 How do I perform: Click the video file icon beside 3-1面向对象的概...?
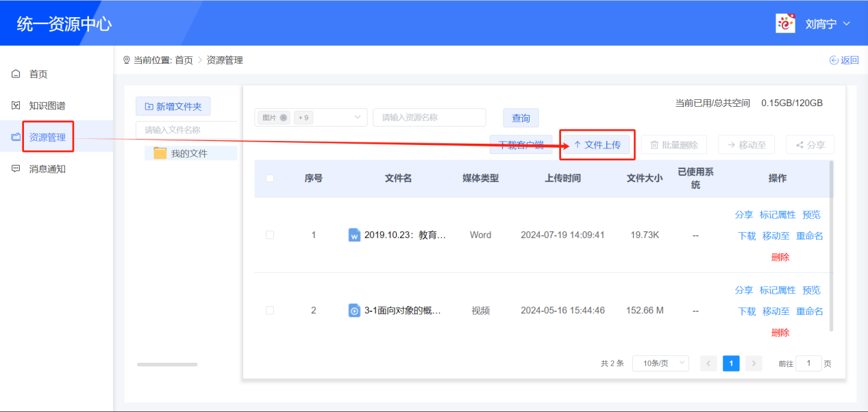click(x=354, y=310)
